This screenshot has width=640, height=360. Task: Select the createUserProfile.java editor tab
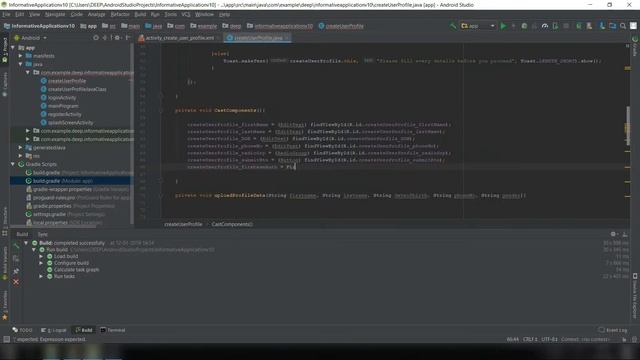[x=258, y=38]
